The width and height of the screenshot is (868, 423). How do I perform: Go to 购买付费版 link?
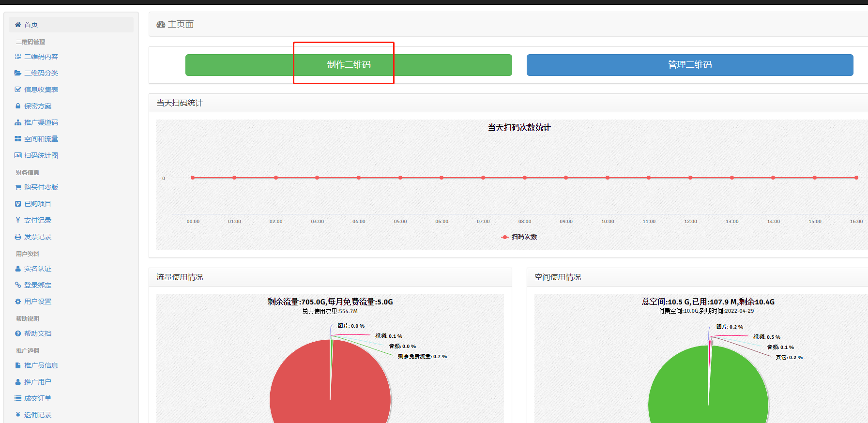41,187
